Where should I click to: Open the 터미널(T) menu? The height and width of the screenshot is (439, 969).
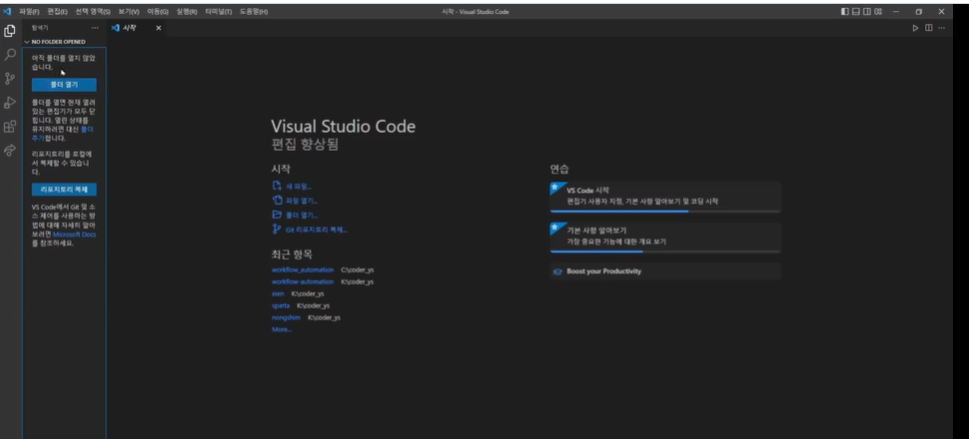click(x=219, y=12)
